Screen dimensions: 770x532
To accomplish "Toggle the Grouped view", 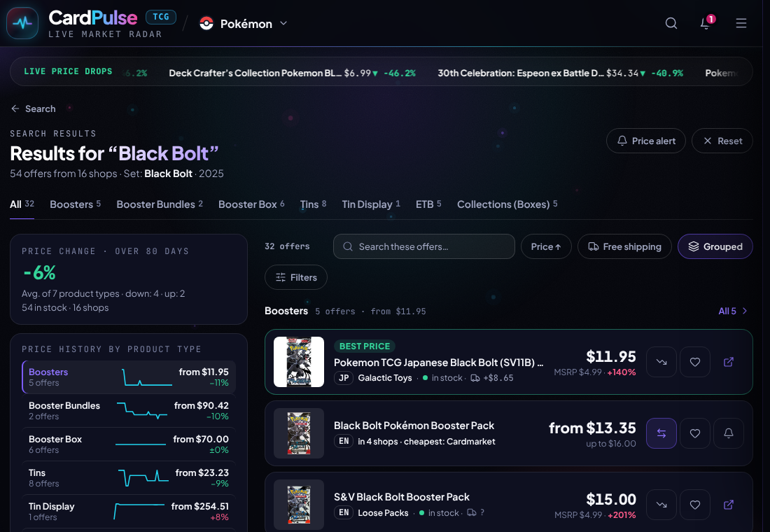I will (715, 246).
